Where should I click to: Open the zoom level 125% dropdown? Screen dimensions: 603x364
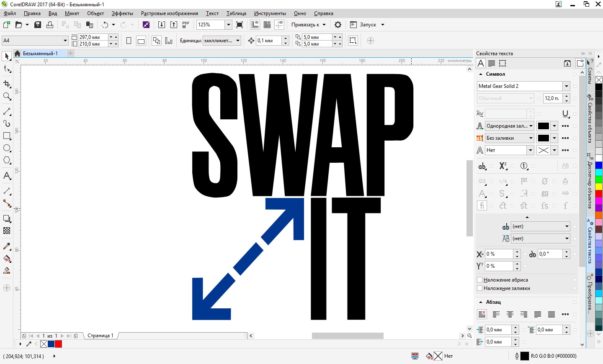pos(229,25)
